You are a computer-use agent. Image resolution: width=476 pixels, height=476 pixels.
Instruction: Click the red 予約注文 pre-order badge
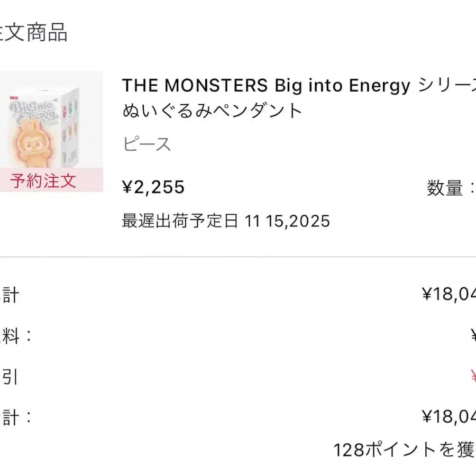tap(44, 181)
